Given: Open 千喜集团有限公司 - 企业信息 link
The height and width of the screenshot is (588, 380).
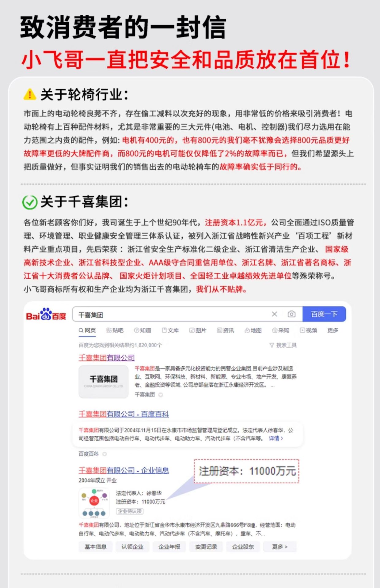Looking at the screenshot, I should pos(124,470).
